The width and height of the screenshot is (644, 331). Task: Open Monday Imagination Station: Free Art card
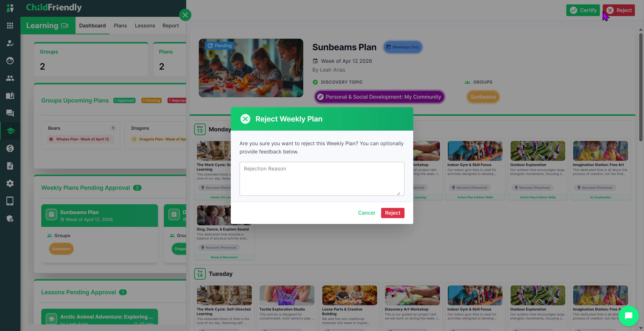coord(601,169)
